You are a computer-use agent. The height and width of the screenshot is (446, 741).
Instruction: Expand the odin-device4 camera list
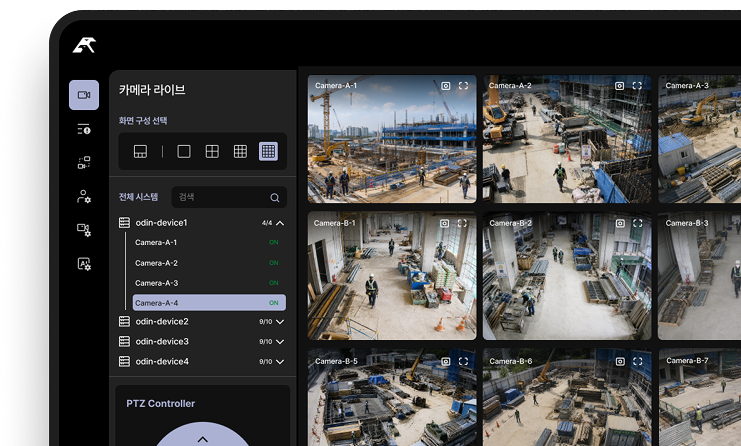pos(280,362)
